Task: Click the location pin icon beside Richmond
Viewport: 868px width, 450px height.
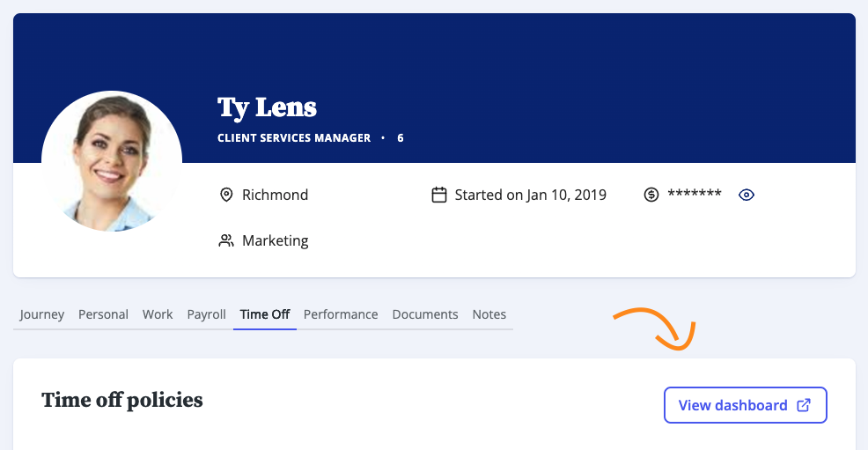Action: [226, 195]
